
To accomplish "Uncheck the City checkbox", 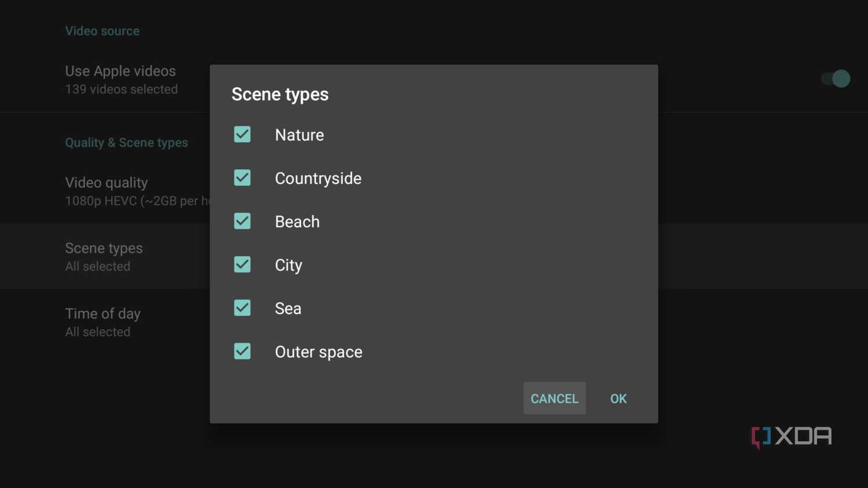I will (x=242, y=264).
